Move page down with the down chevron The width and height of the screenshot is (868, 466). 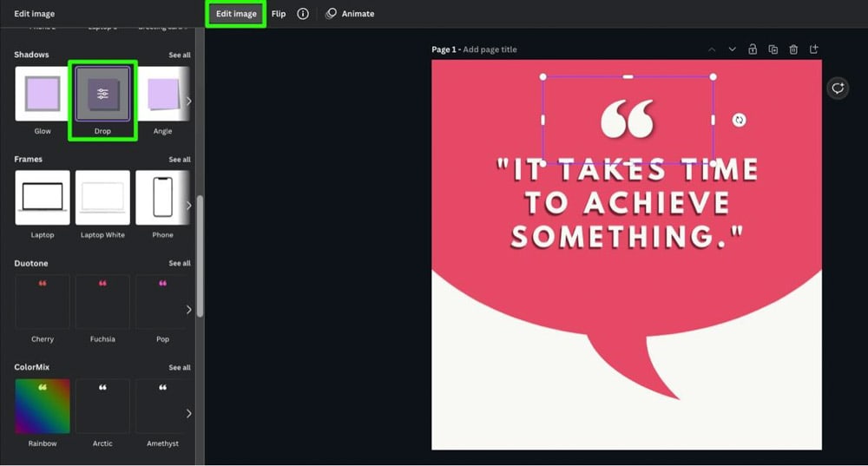tap(732, 49)
